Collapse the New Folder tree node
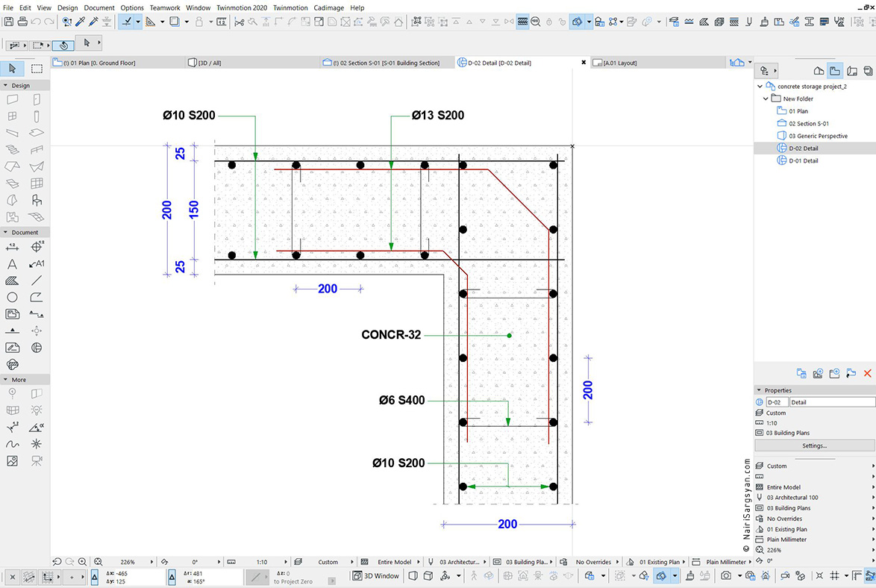Screen dimensions: 876x588 pos(766,99)
